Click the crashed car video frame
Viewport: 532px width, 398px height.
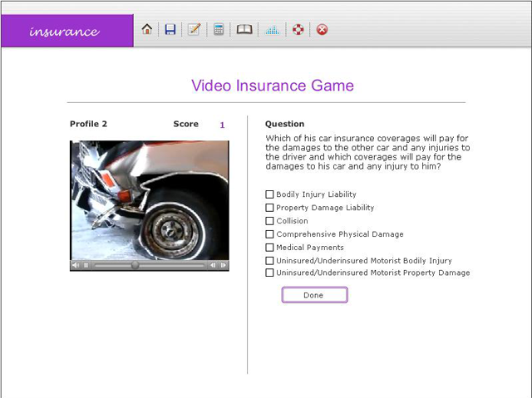(150, 200)
